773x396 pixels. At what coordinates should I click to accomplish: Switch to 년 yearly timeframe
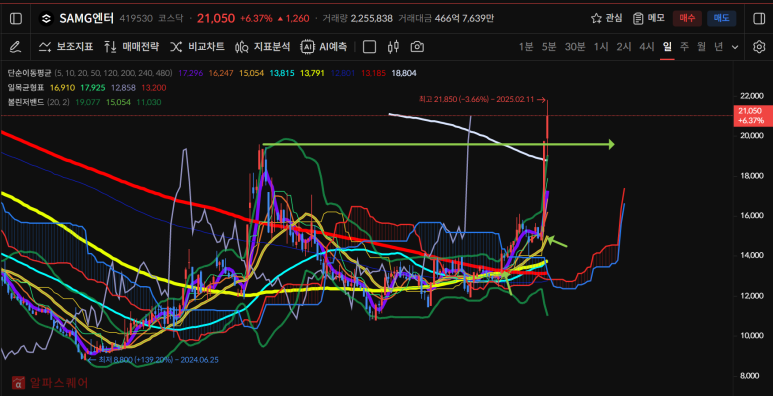(x=719, y=47)
